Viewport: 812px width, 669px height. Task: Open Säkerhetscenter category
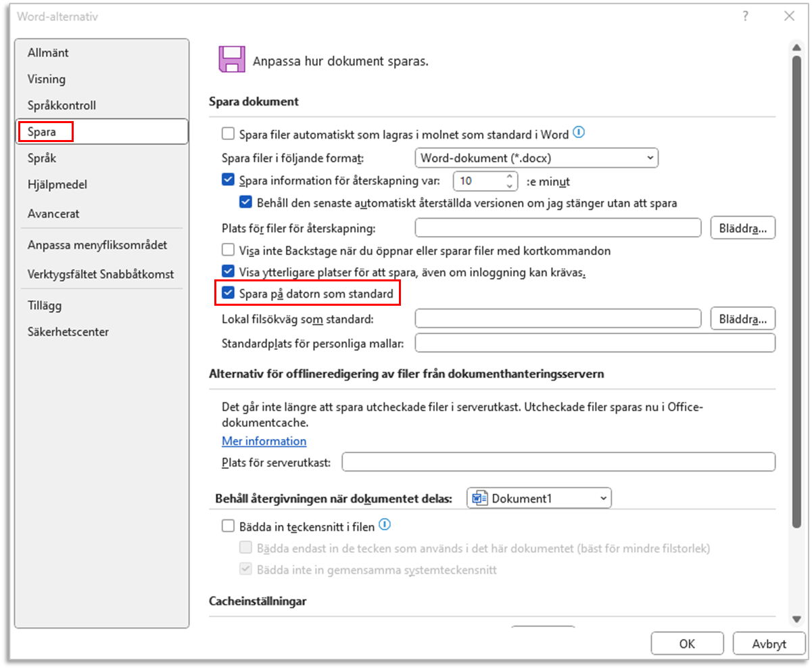click(101, 332)
